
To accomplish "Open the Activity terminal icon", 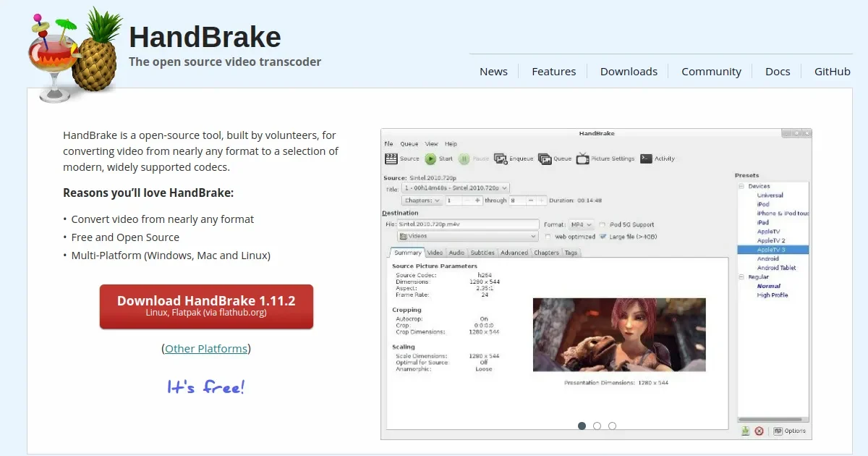I will (x=646, y=159).
